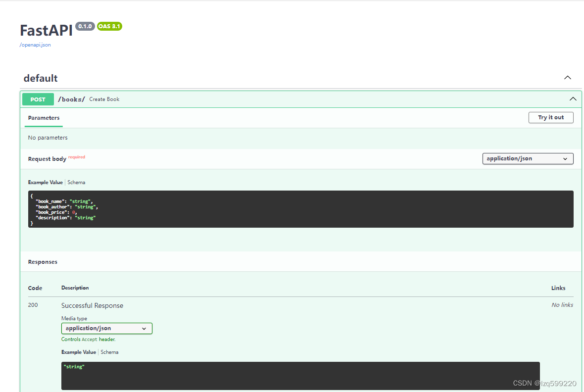Click the Links column header
Viewport: 584px width, 392px height.
click(x=558, y=288)
